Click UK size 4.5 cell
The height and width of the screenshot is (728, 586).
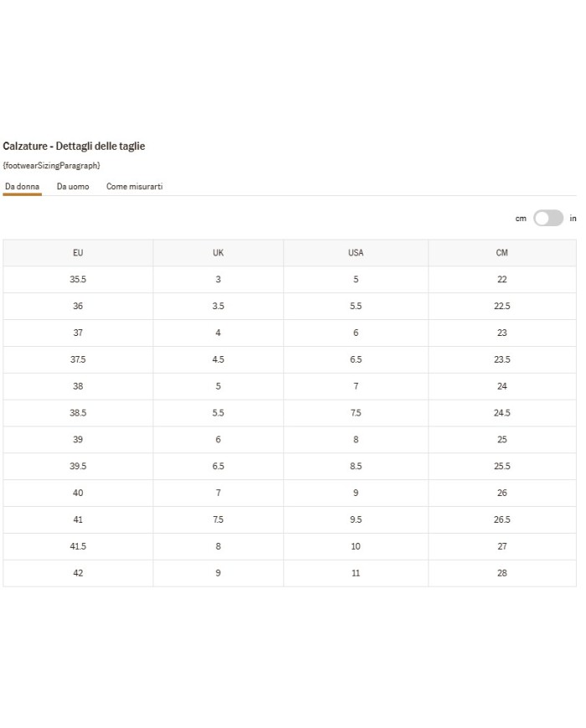pyautogui.click(x=218, y=359)
